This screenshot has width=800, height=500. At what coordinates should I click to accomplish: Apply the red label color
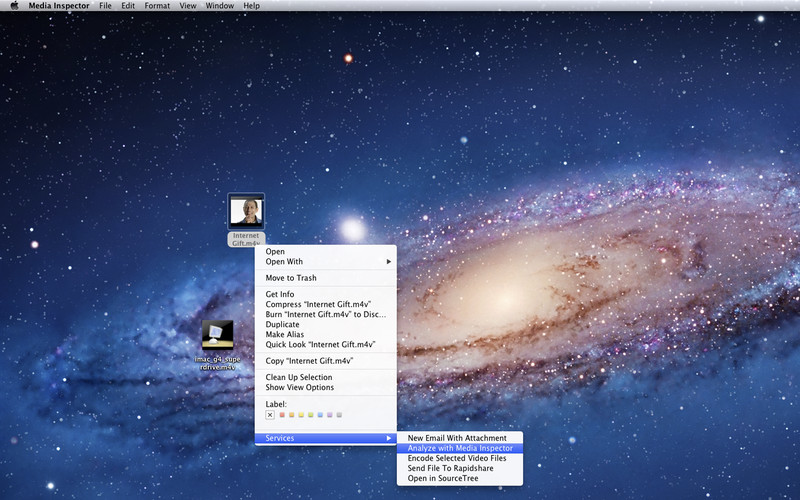pos(282,415)
